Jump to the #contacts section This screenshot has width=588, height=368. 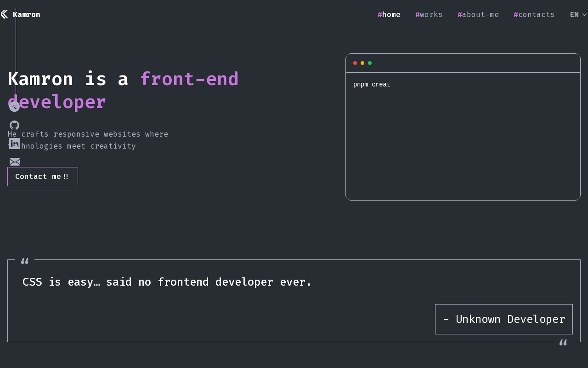(534, 14)
